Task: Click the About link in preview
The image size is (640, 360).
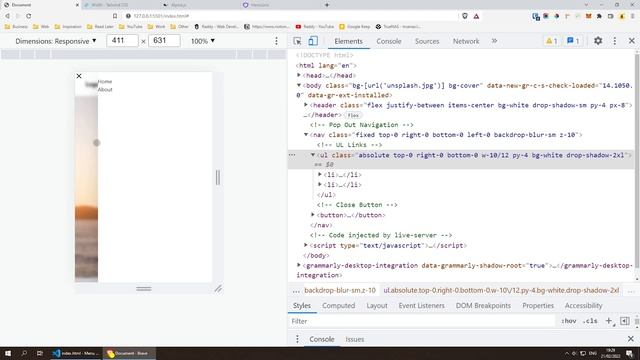Action: (x=105, y=89)
